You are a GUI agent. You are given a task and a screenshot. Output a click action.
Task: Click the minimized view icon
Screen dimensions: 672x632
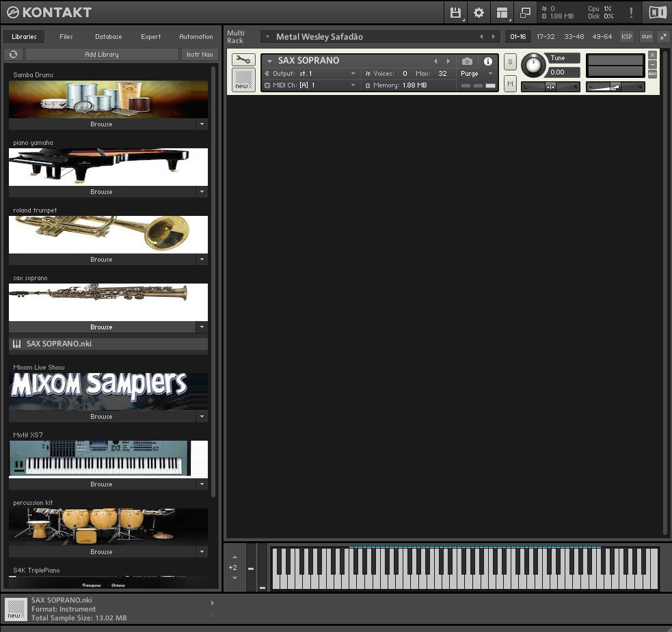click(525, 12)
